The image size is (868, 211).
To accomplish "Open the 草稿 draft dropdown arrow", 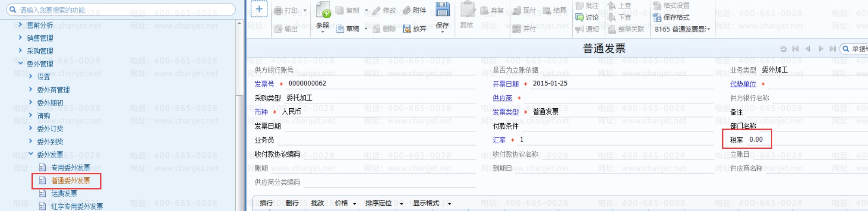I will coord(366,29).
